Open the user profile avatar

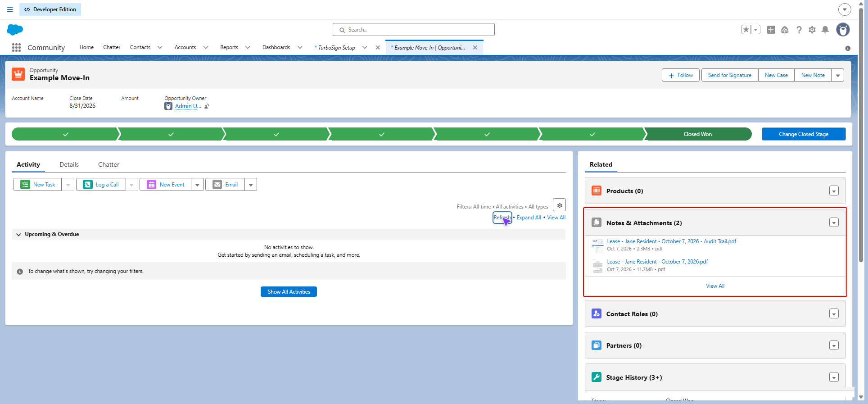(x=843, y=30)
